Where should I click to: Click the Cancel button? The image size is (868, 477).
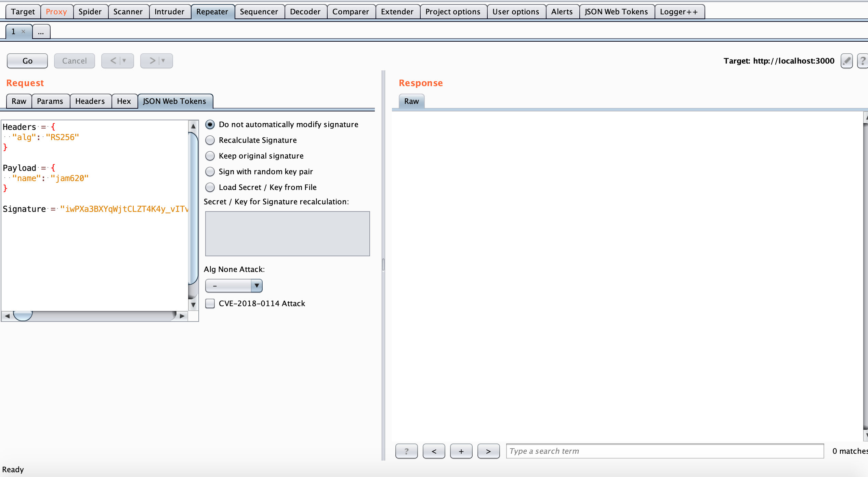pyautogui.click(x=75, y=61)
